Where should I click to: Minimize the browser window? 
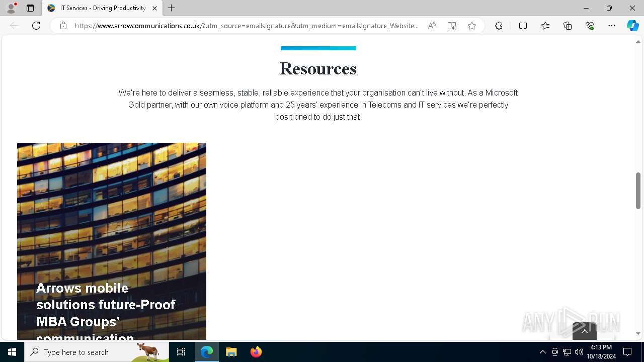click(586, 8)
